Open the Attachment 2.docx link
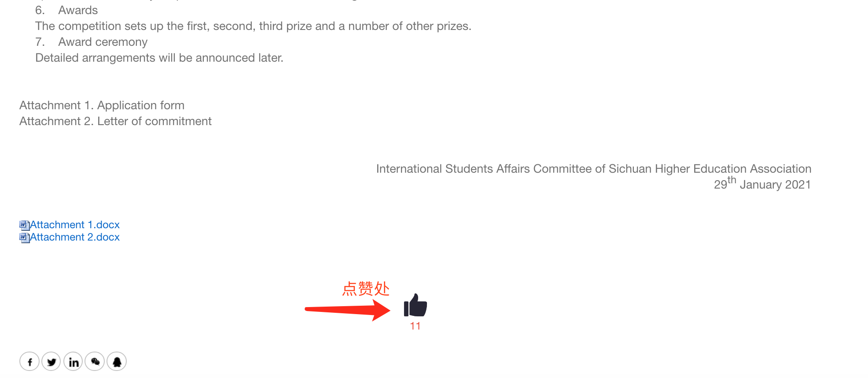Viewport: 868px width, 378px height. click(75, 237)
